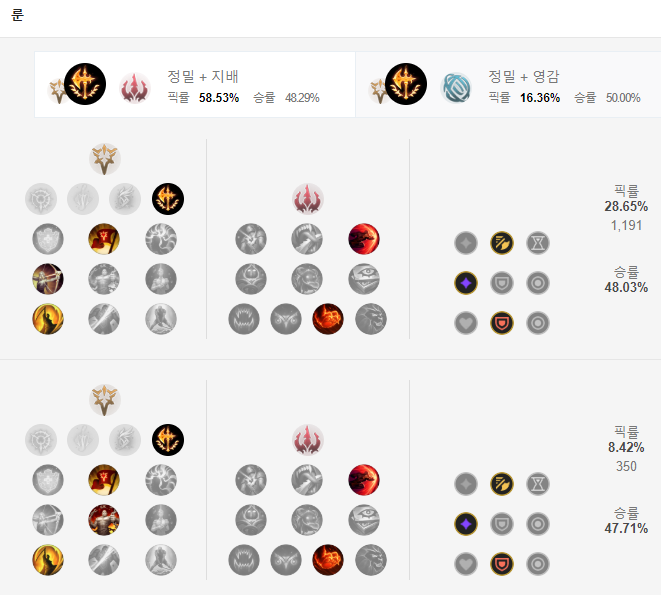Select the hourglass ability haste shard in the 8.42% build
The image size is (661, 595).
(x=538, y=484)
